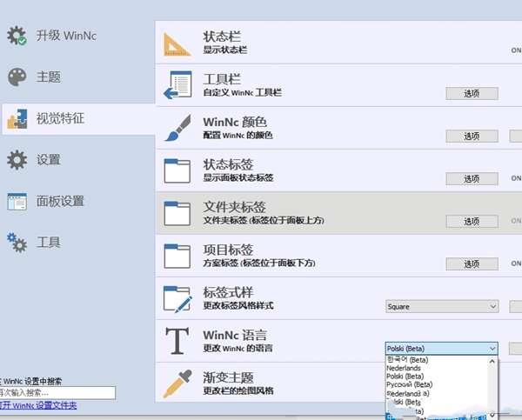Expand the Square tab style dropdown
The image size is (522, 420).
tap(441, 306)
